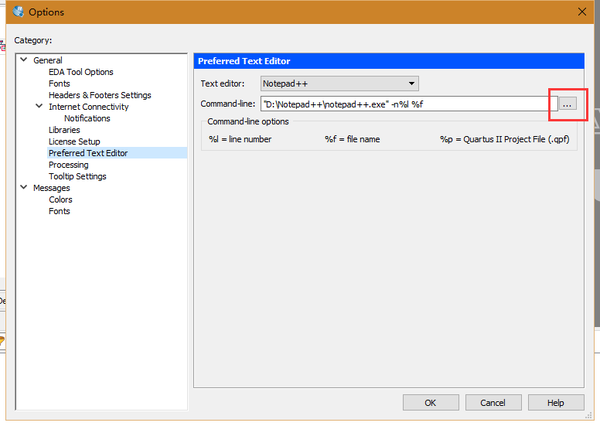This screenshot has width=600, height=426.
Task: Select the Messages tree node
Action: (x=52, y=188)
